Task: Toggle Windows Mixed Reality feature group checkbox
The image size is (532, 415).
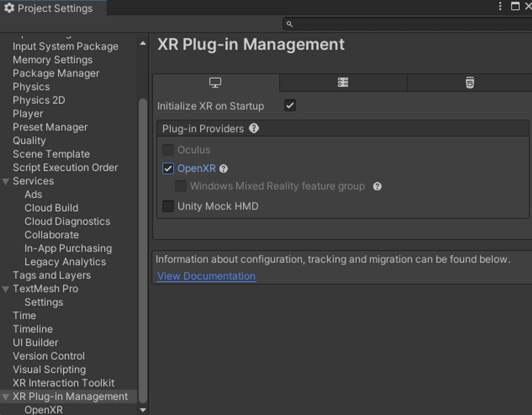Action: click(x=180, y=186)
